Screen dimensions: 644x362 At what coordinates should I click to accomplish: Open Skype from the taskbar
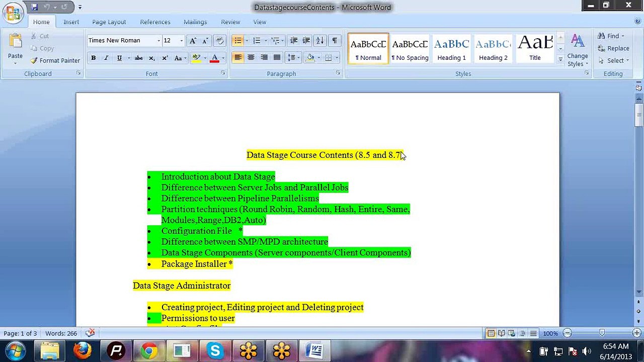pyautogui.click(x=215, y=350)
